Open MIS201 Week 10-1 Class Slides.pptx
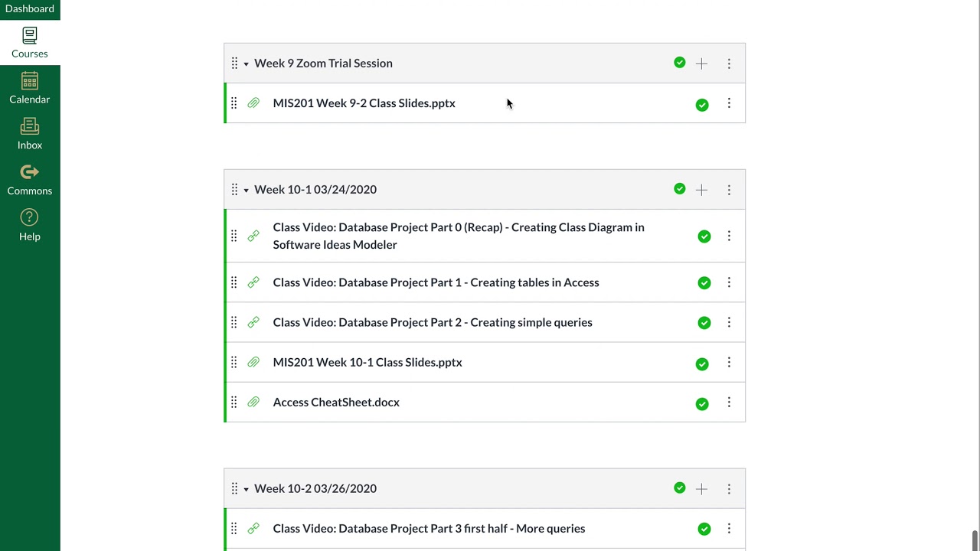This screenshot has height=551, width=980. [x=367, y=363]
